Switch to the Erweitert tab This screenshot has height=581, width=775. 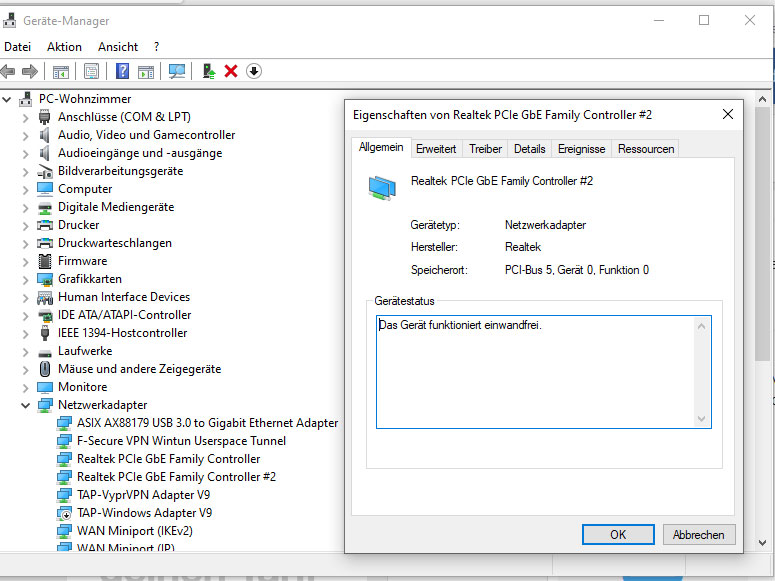point(436,149)
